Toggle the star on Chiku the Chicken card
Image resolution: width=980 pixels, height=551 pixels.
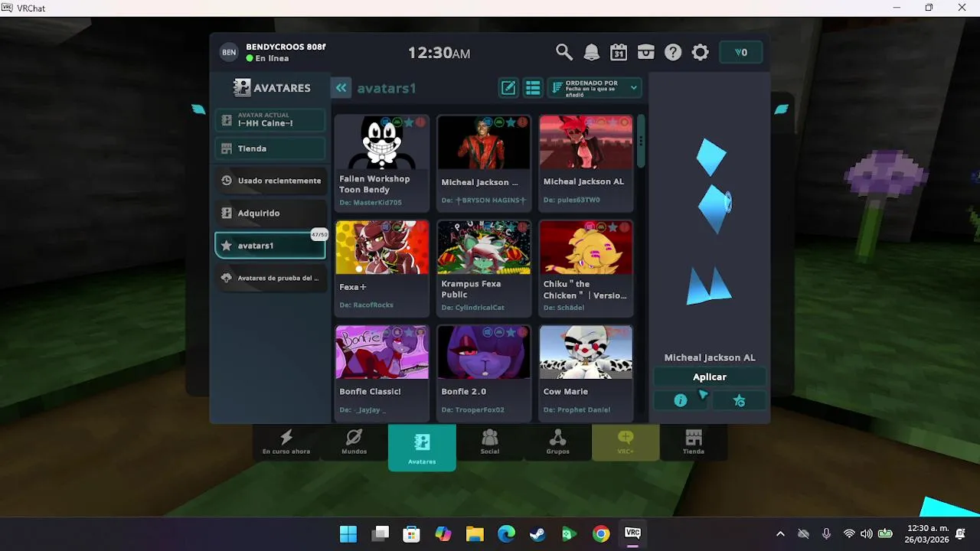(612, 227)
